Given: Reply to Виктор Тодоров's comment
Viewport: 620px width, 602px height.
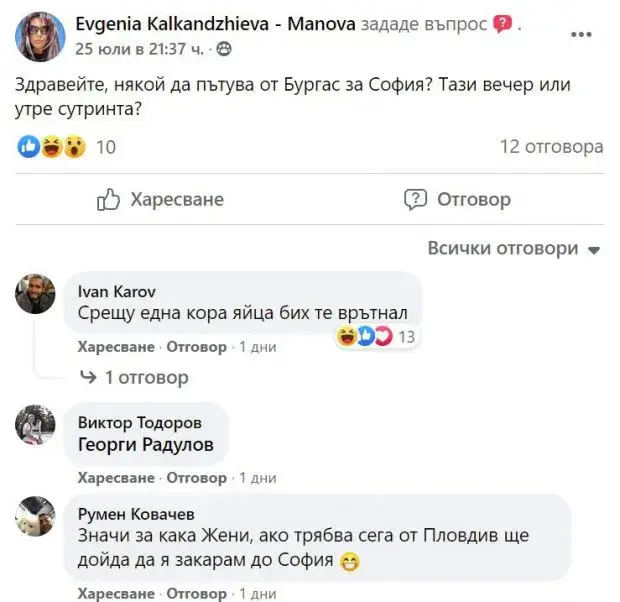Looking at the screenshot, I should (196, 478).
